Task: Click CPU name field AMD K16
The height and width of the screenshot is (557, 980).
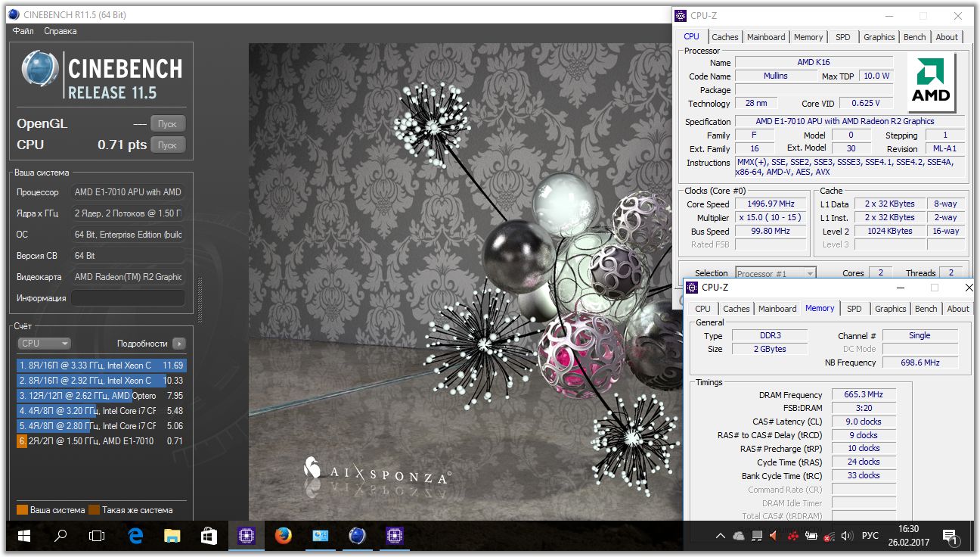Action: click(x=814, y=62)
